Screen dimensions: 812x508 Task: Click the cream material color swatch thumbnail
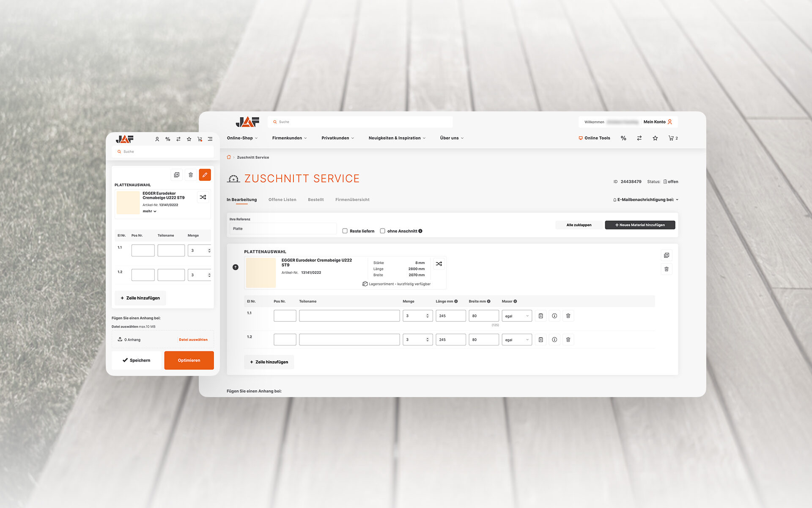261,272
